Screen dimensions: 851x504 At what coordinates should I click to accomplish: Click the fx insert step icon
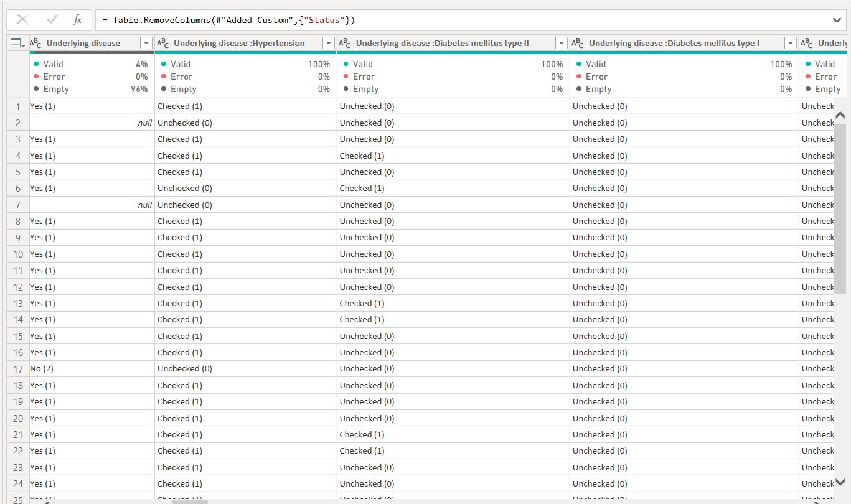78,20
